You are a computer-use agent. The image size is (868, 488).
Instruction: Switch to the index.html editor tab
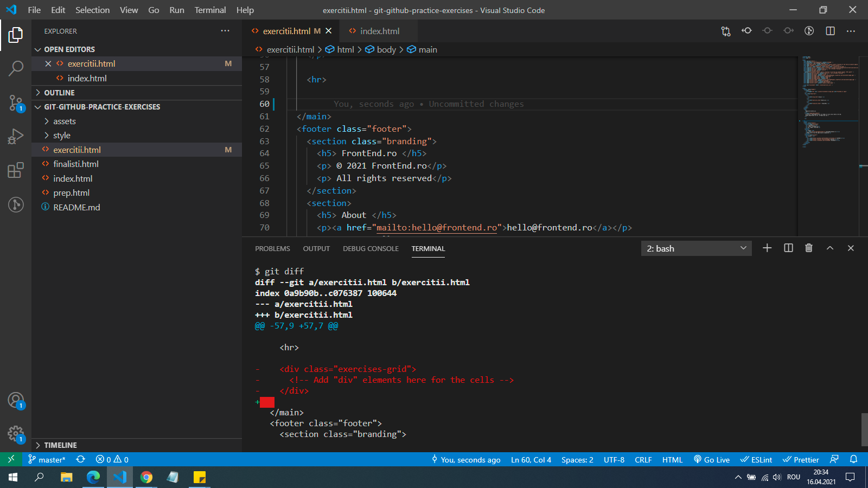[x=379, y=31]
